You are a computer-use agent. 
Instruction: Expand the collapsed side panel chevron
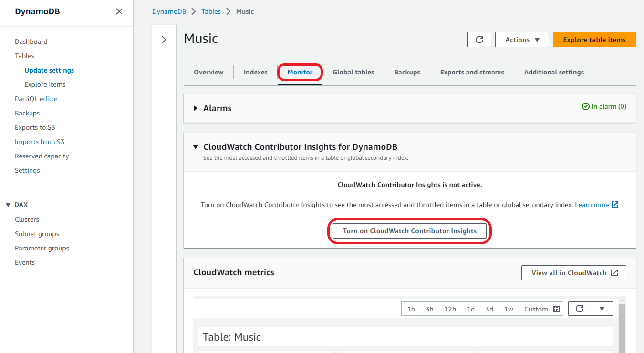[x=164, y=40]
